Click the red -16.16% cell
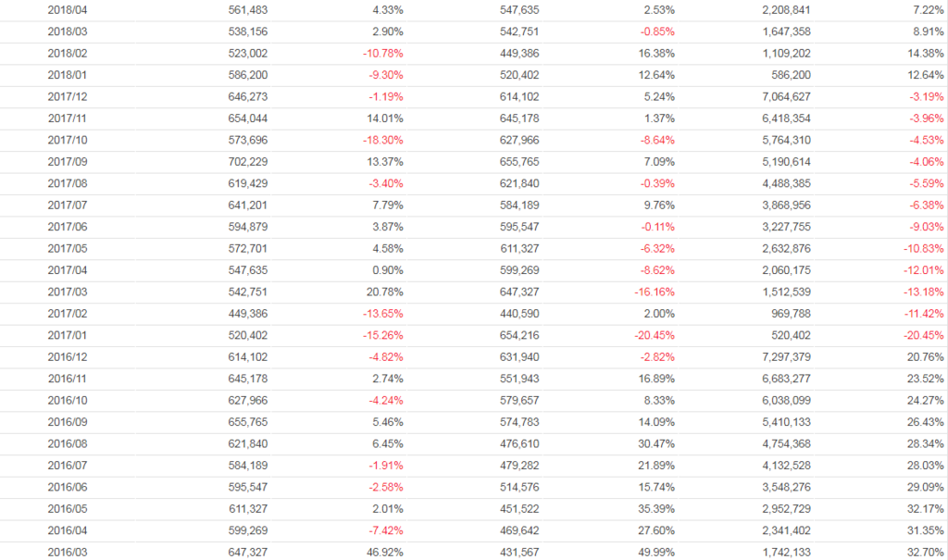The width and height of the screenshot is (948, 560). tap(654, 292)
